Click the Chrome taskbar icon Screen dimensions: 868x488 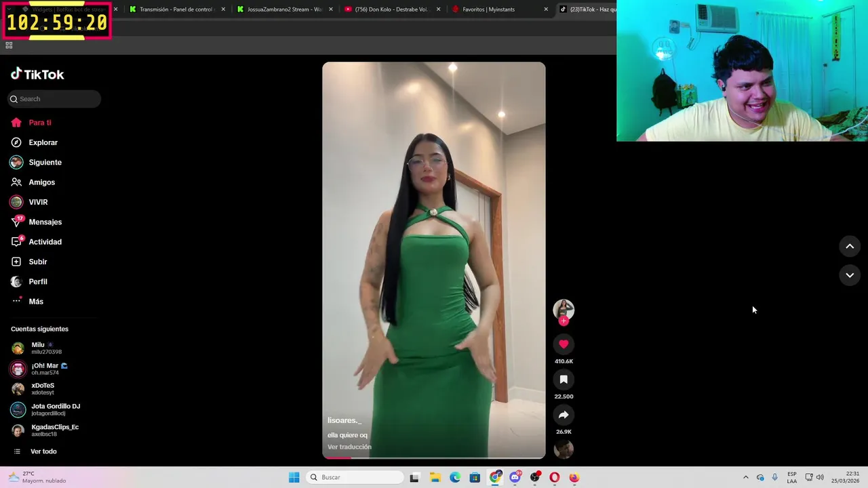(495, 477)
